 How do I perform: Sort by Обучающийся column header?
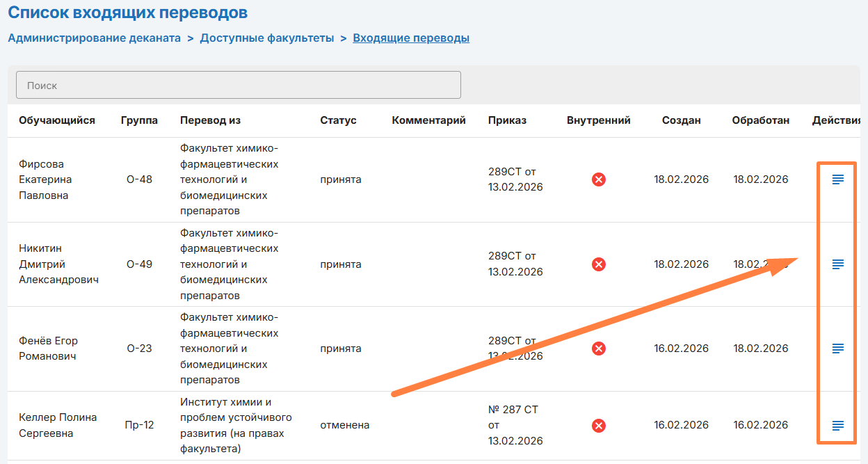click(57, 120)
